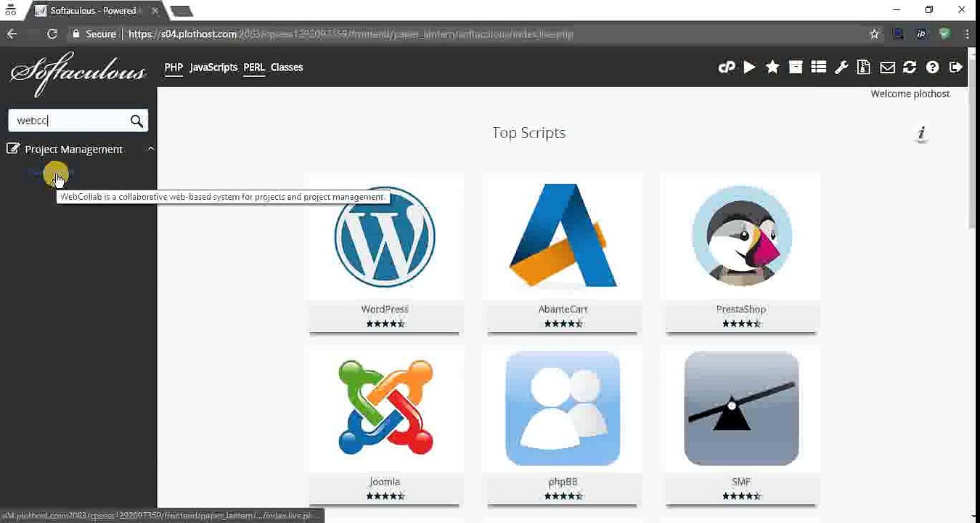Click the WordPress logo
The image size is (980, 523).
[x=385, y=237]
